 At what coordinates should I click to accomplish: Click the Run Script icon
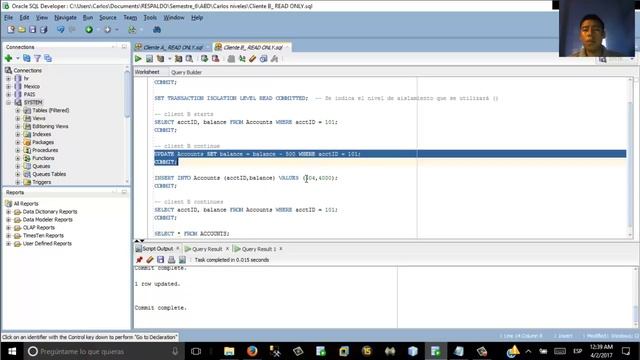tap(149, 59)
